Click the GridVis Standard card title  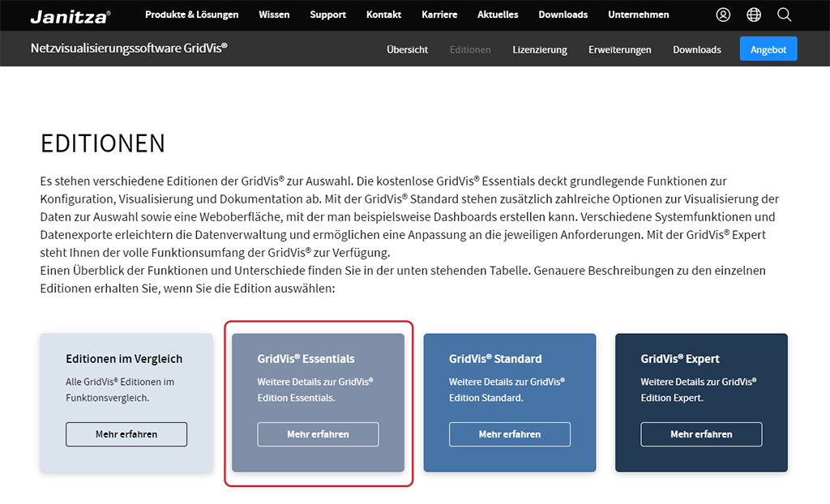pos(495,359)
